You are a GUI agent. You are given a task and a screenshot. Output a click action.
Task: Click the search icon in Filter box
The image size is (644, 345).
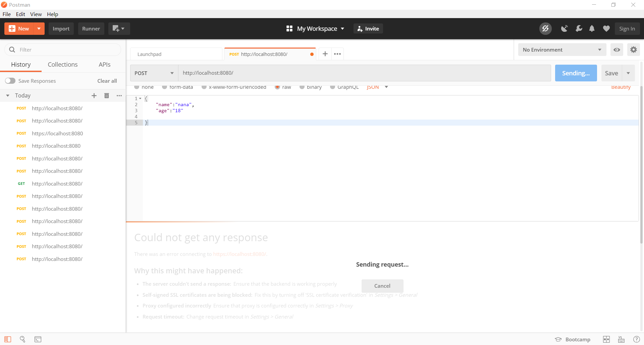tap(12, 50)
